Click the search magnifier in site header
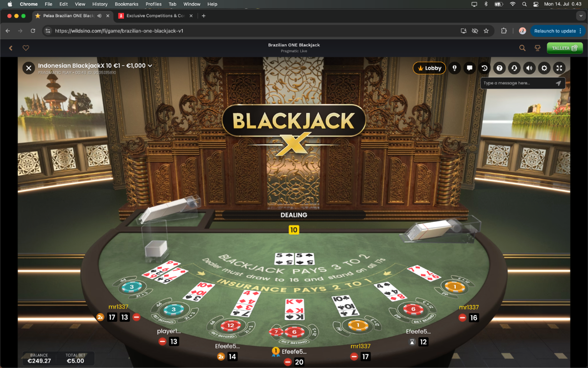This screenshot has height=368, width=588. click(522, 48)
